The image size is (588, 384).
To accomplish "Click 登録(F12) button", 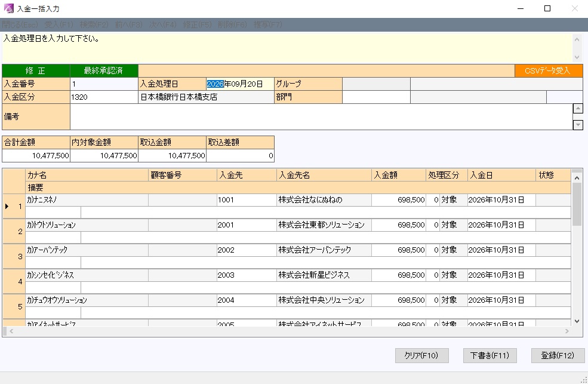I will [x=558, y=355].
